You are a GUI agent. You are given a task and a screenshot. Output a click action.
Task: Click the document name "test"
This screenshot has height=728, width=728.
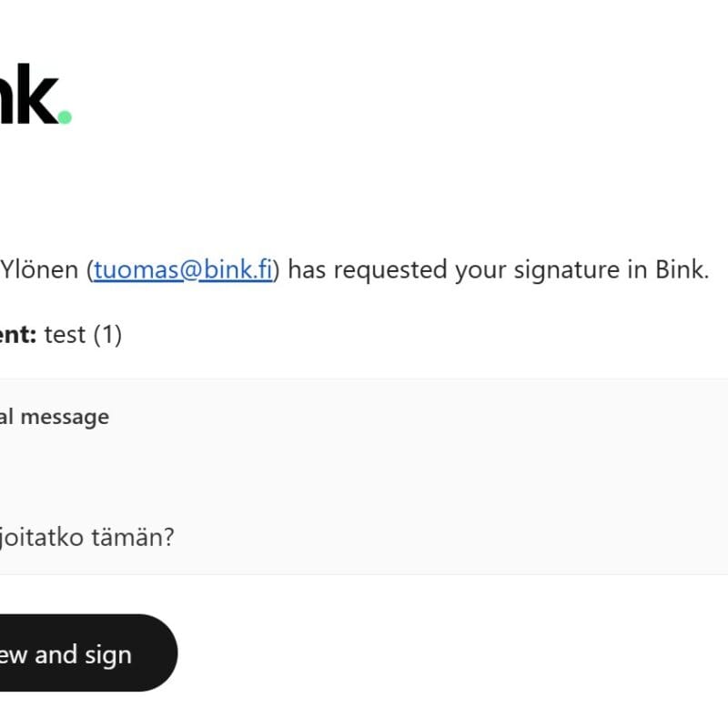(65, 335)
